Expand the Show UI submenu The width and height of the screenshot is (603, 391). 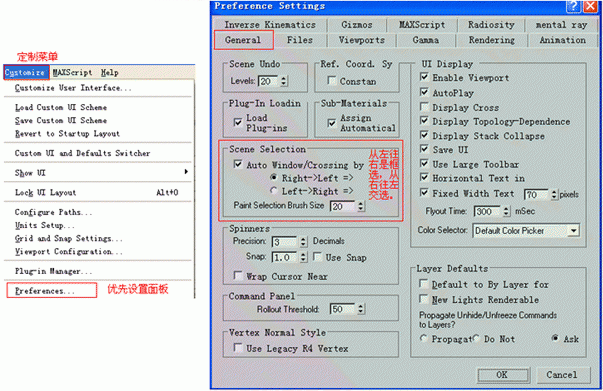[98, 173]
